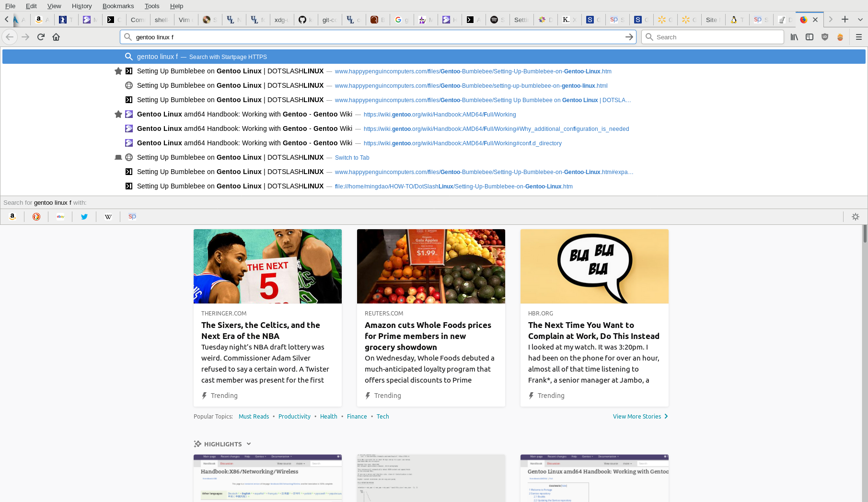Viewport: 868px width, 502px height.
Task: Open the View menu
Action: click(x=54, y=6)
